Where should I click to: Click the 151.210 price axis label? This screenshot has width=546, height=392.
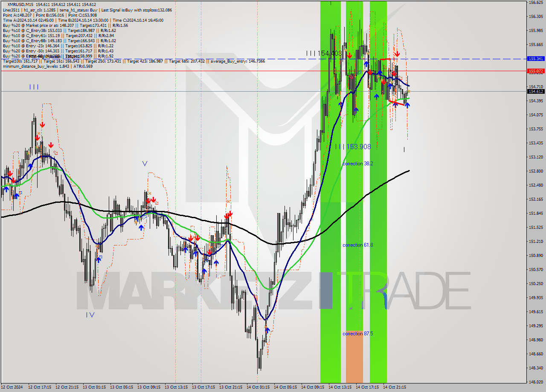point(536,242)
